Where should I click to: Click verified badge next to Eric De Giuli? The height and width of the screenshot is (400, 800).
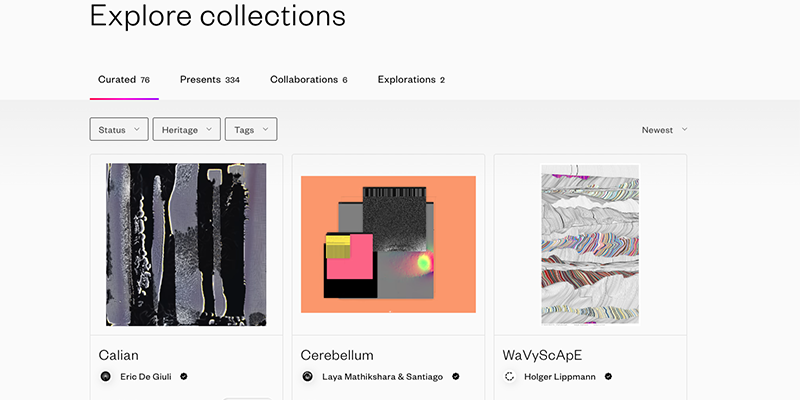184,377
